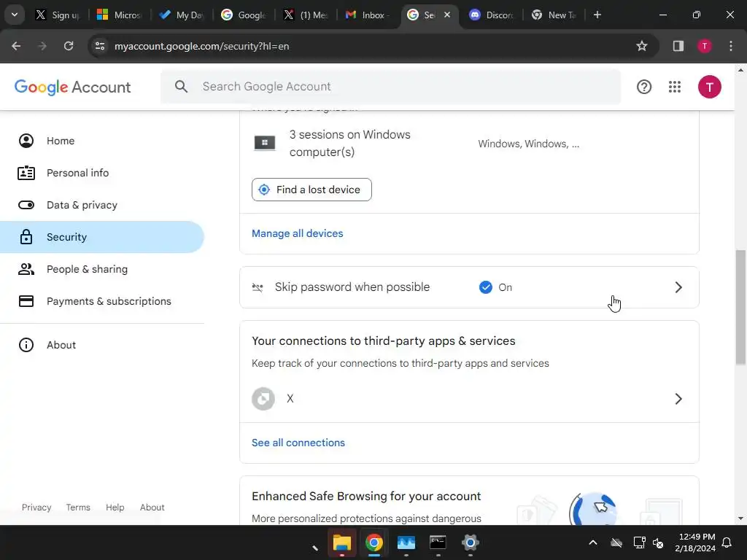Click Find a lost device button
The width and height of the screenshot is (747, 560).
click(311, 190)
